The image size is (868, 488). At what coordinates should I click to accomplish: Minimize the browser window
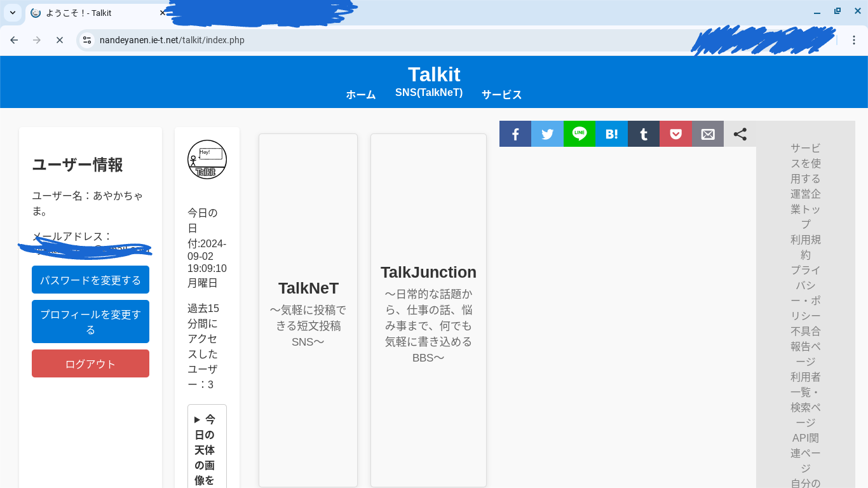(817, 11)
